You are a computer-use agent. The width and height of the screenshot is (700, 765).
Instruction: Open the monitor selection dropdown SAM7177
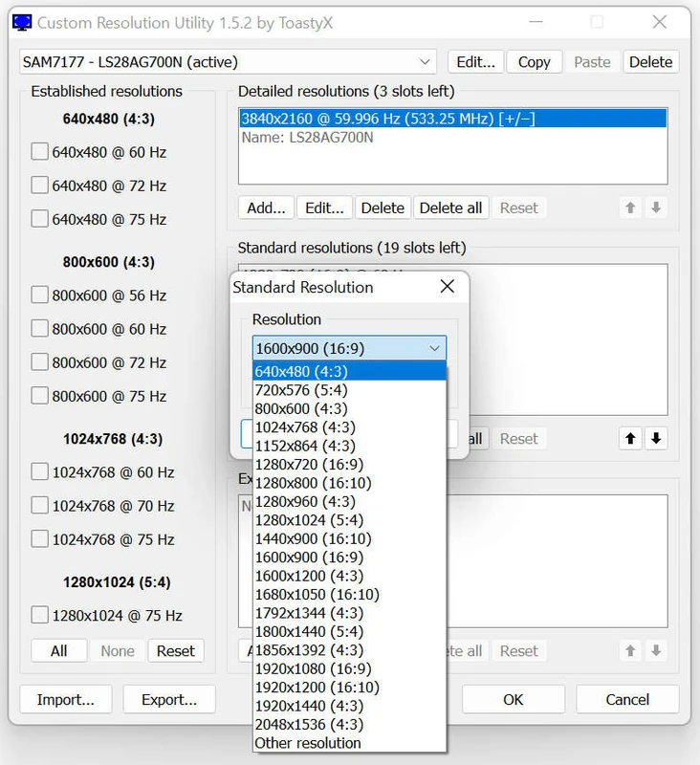pyautogui.click(x=229, y=62)
